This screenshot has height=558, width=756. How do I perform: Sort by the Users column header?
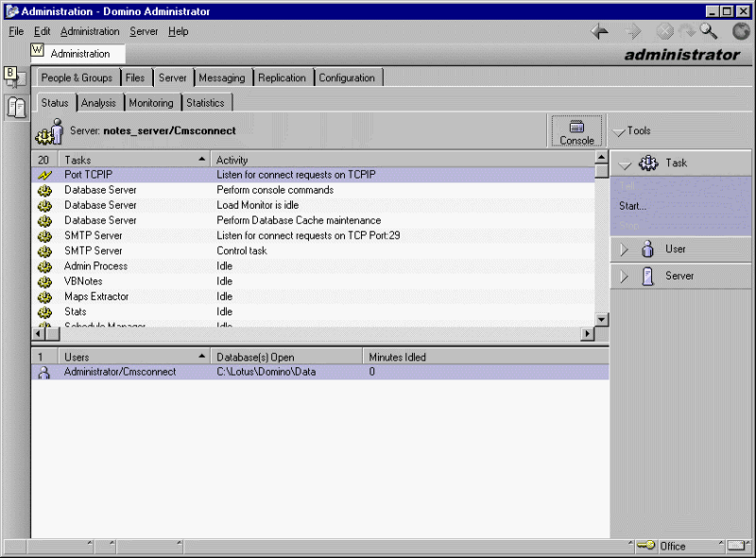click(x=134, y=357)
